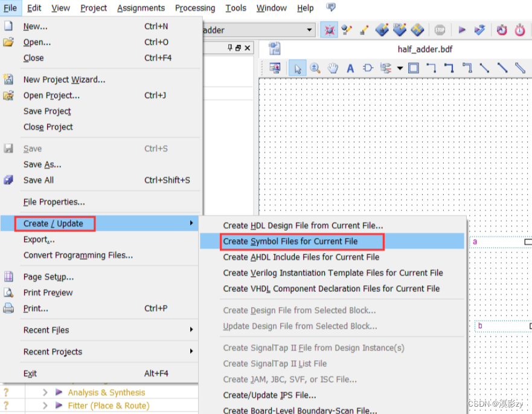This screenshot has height=414, width=532.
Task: Expand the Recent Files submenu
Action: 100,330
